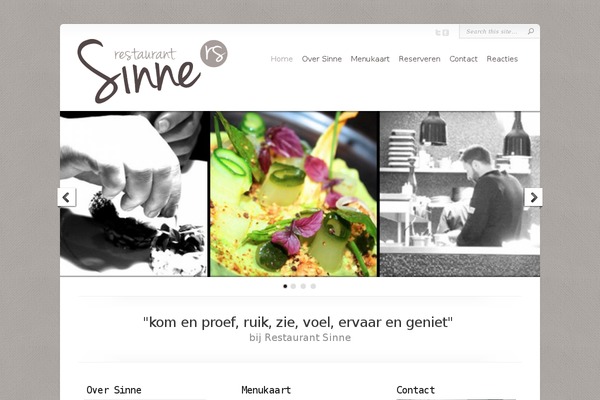This screenshot has height=400, width=600.
Task: Go to the Reserveren page
Action: click(419, 59)
